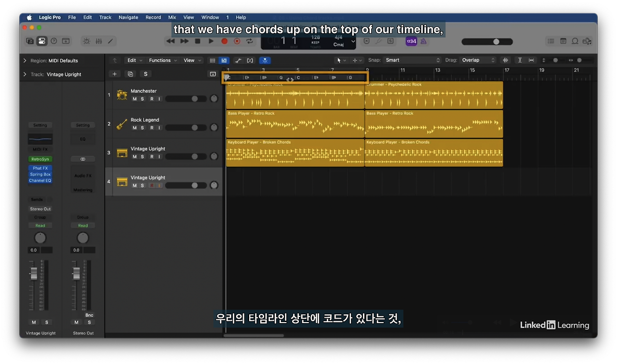Open the display mode dropdown arrow
The image size is (617, 364).
pos(353,41)
